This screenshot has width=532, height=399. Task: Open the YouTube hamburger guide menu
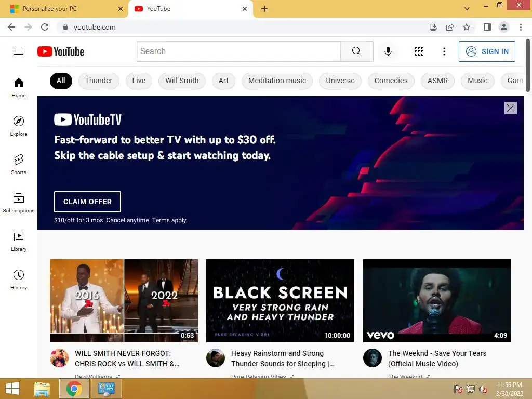click(19, 51)
